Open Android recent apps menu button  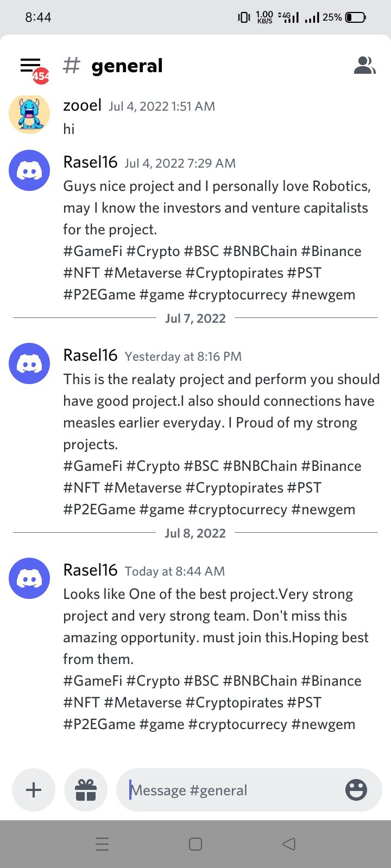coord(102,844)
